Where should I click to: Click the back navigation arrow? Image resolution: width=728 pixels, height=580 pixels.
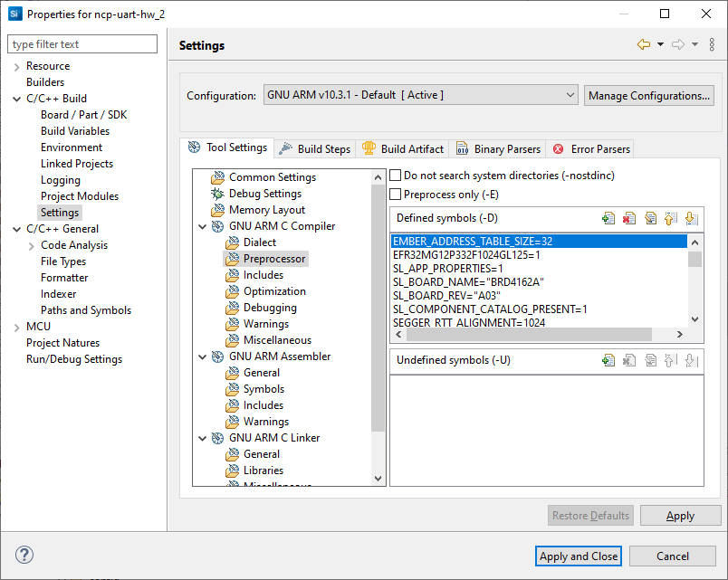click(x=644, y=45)
